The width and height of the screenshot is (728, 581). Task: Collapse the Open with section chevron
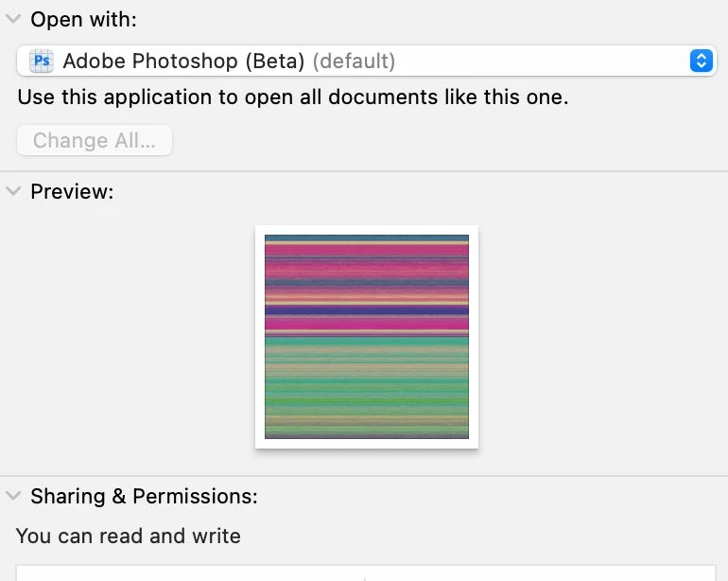click(12, 19)
